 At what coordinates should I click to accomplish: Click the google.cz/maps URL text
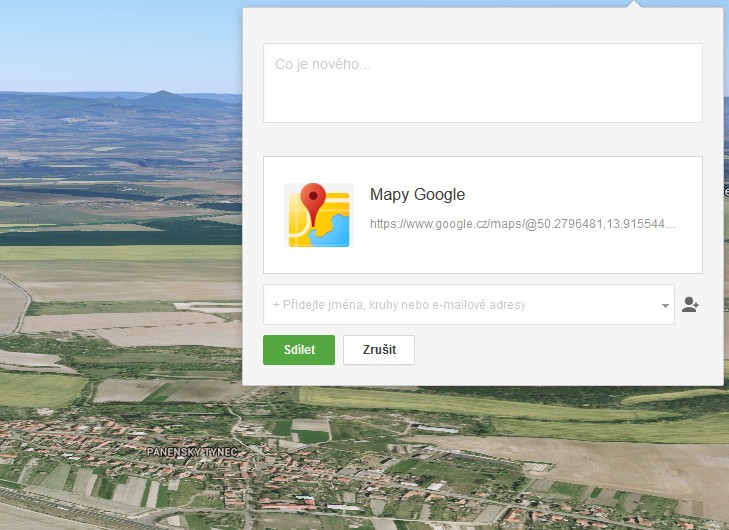(523, 224)
